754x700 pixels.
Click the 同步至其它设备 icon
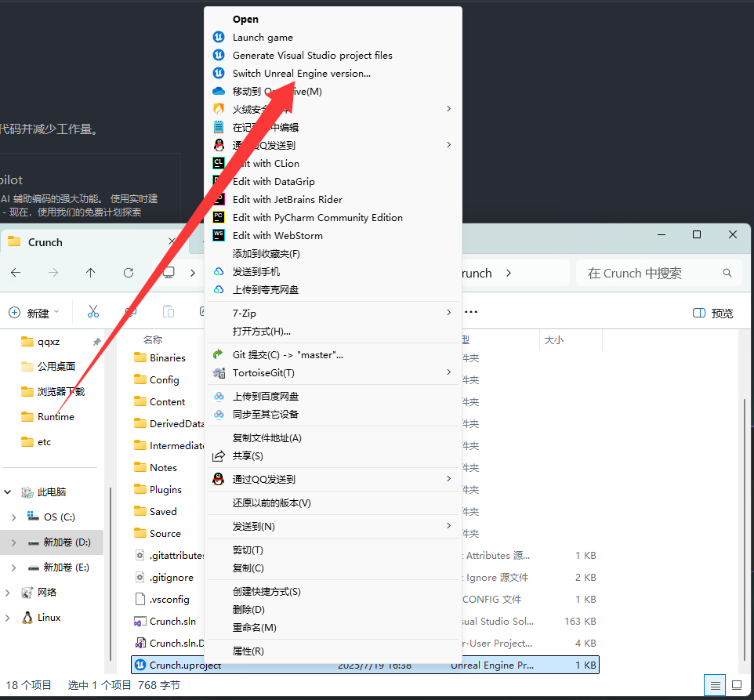[x=219, y=414]
